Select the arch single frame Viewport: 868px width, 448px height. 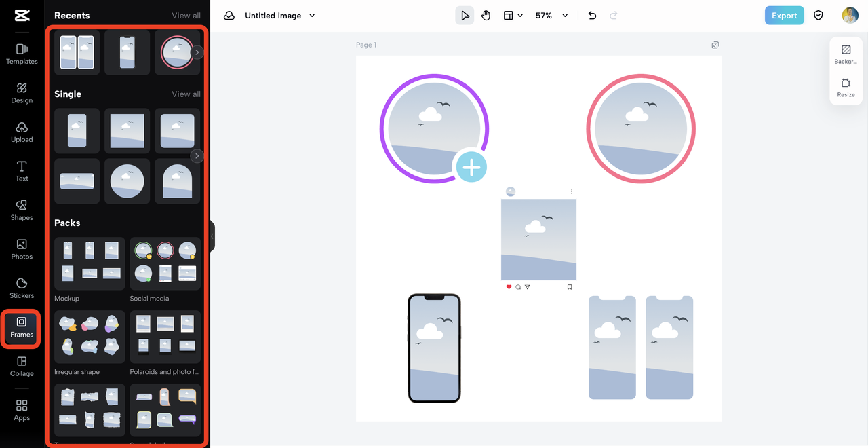tap(177, 181)
